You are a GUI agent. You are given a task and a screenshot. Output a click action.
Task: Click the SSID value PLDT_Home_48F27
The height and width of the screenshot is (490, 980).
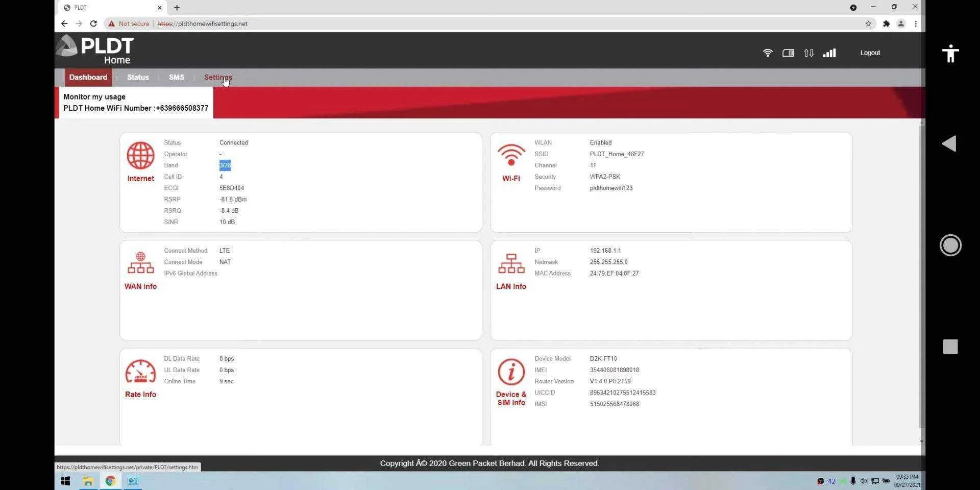click(x=617, y=154)
